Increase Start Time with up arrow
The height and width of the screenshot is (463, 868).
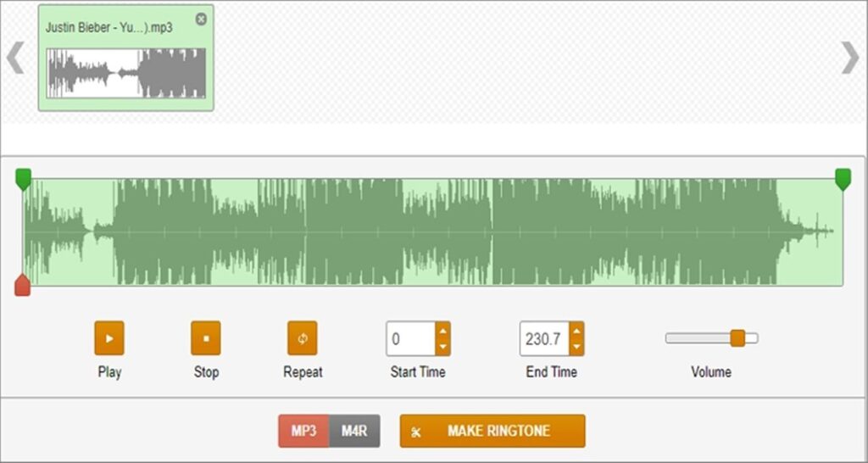(x=442, y=331)
